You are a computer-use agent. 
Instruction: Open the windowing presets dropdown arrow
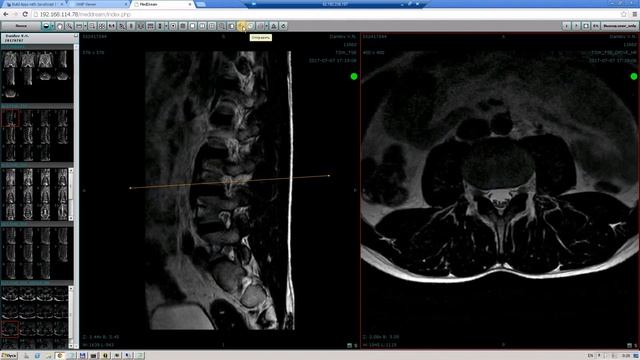(53, 26)
